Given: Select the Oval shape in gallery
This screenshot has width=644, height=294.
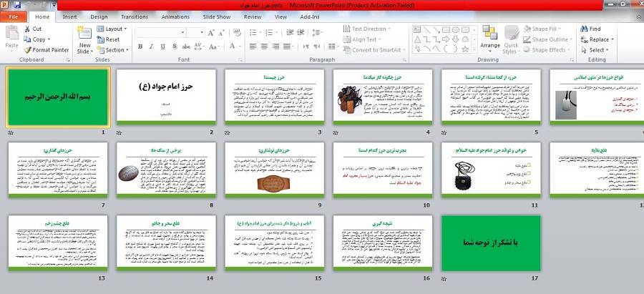Looking at the screenshot, I should tap(456, 29).
